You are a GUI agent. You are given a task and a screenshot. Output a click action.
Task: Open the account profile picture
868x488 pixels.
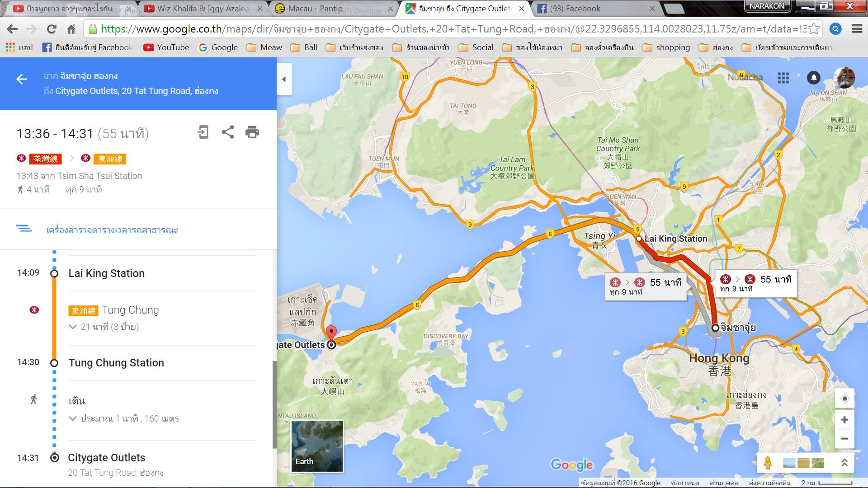tap(844, 78)
